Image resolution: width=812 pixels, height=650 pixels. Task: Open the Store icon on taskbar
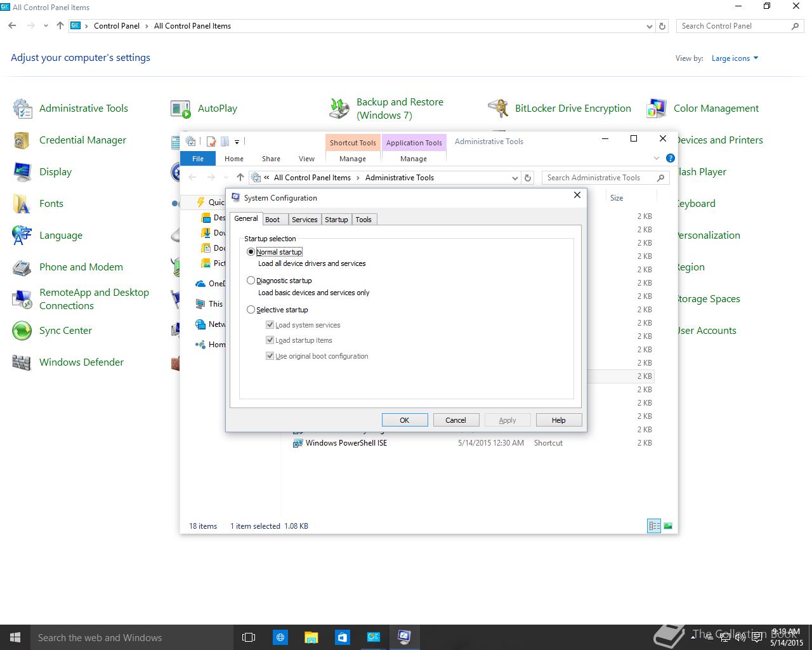tap(342, 637)
